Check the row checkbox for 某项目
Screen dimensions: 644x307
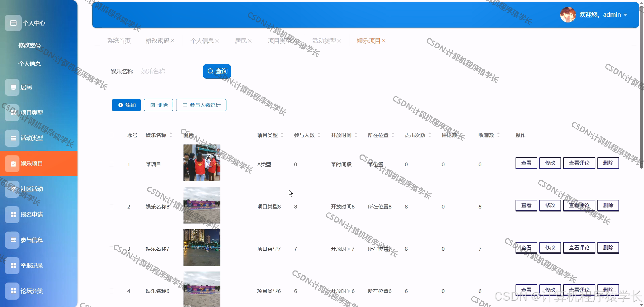coord(111,165)
